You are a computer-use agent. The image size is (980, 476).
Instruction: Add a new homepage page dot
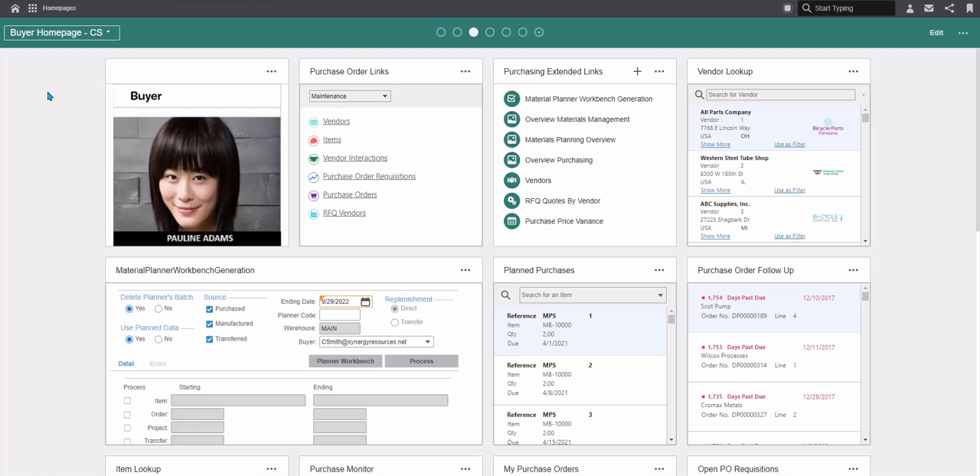click(x=539, y=32)
